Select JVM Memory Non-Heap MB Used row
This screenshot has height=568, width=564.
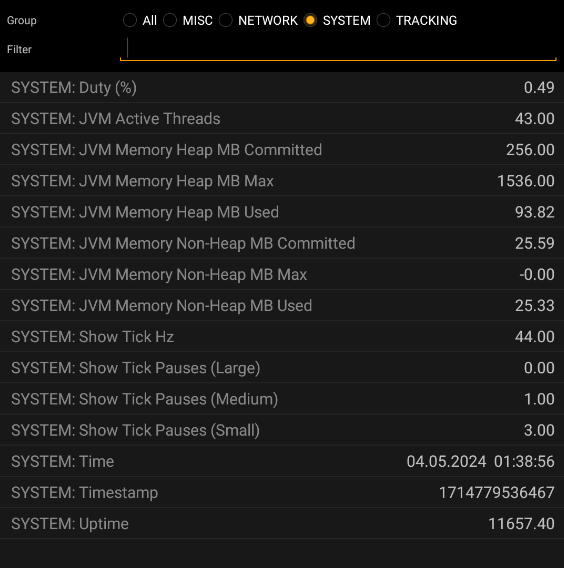point(282,305)
